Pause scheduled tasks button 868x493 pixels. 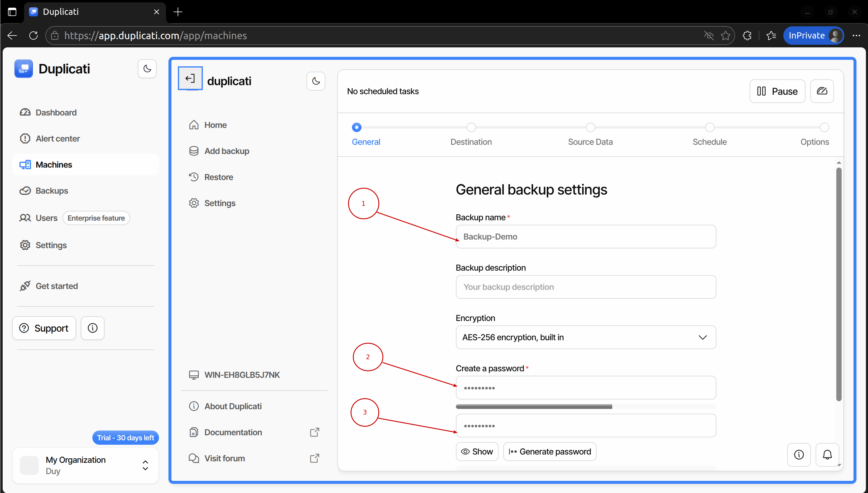click(777, 91)
